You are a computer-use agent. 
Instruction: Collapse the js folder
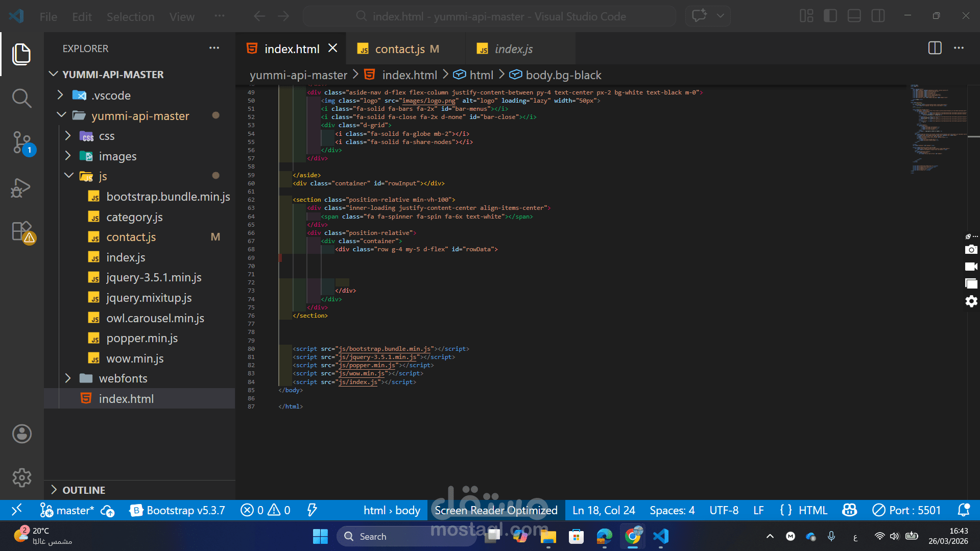(x=69, y=176)
